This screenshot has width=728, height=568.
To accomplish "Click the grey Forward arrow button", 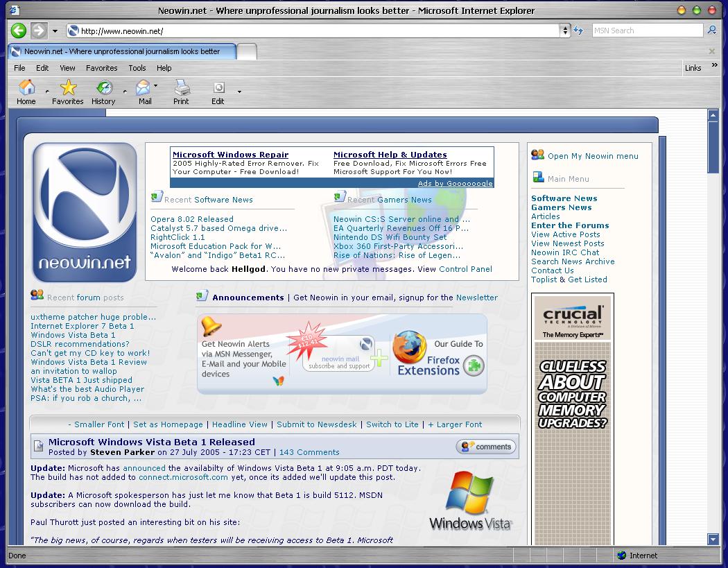I will (x=39, y=31).
